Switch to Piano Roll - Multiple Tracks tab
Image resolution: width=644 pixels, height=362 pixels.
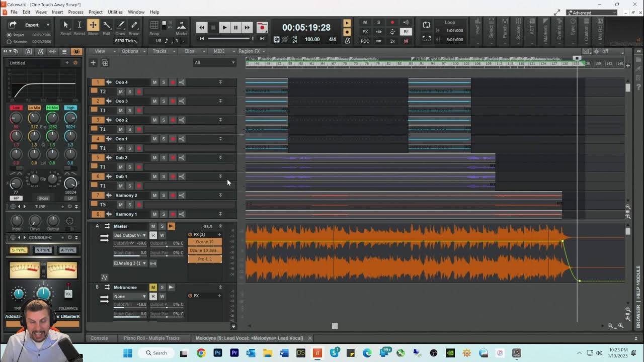[151, 338]
